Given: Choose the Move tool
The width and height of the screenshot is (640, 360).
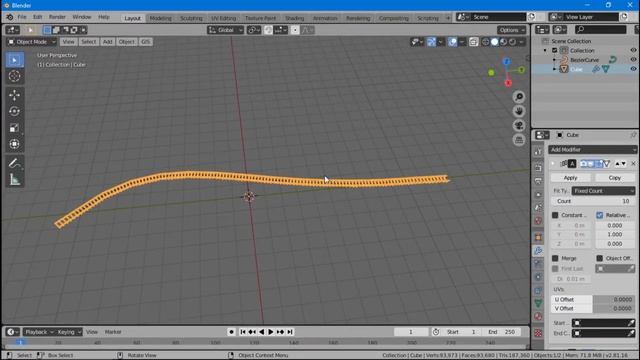Looking at the screenshot, I should pyautogui.click(x=15, y=95).
